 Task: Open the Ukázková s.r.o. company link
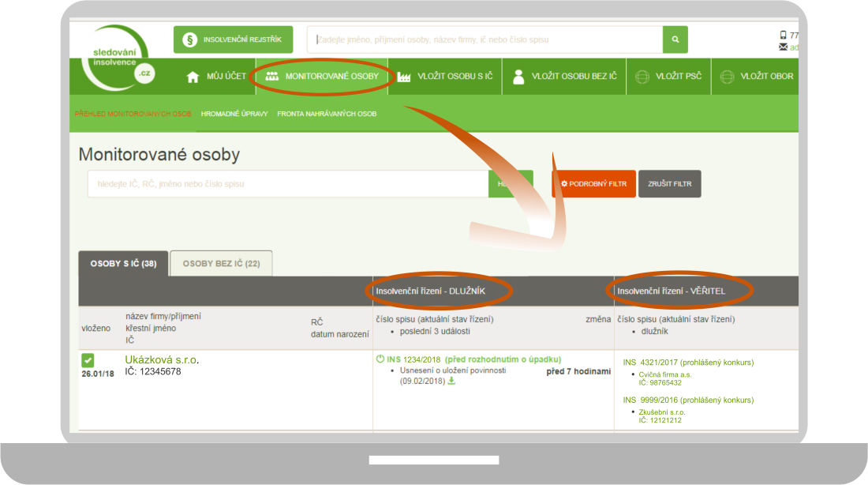162,359
